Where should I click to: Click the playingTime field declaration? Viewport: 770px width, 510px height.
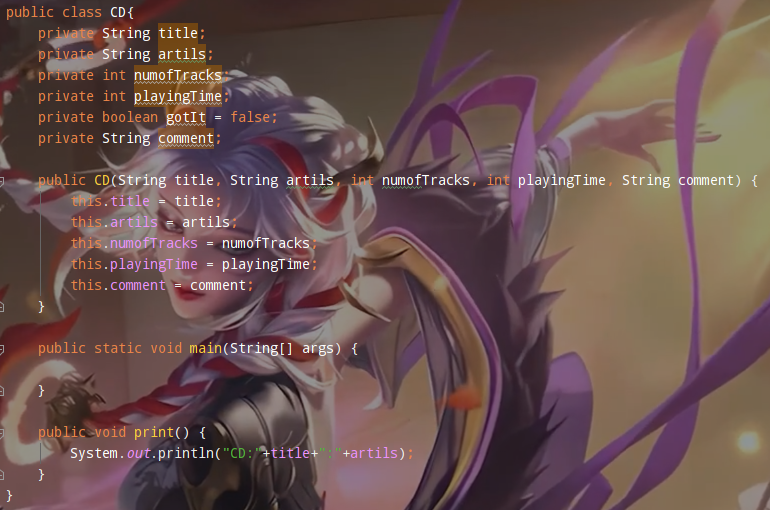tap(178, 96)
